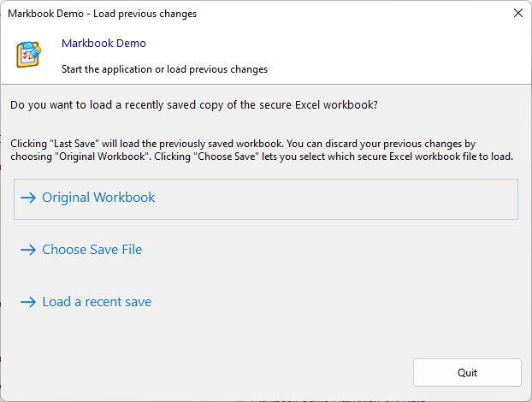Click blank gray area left of the Quit button
532x402 pixels.
214,372
